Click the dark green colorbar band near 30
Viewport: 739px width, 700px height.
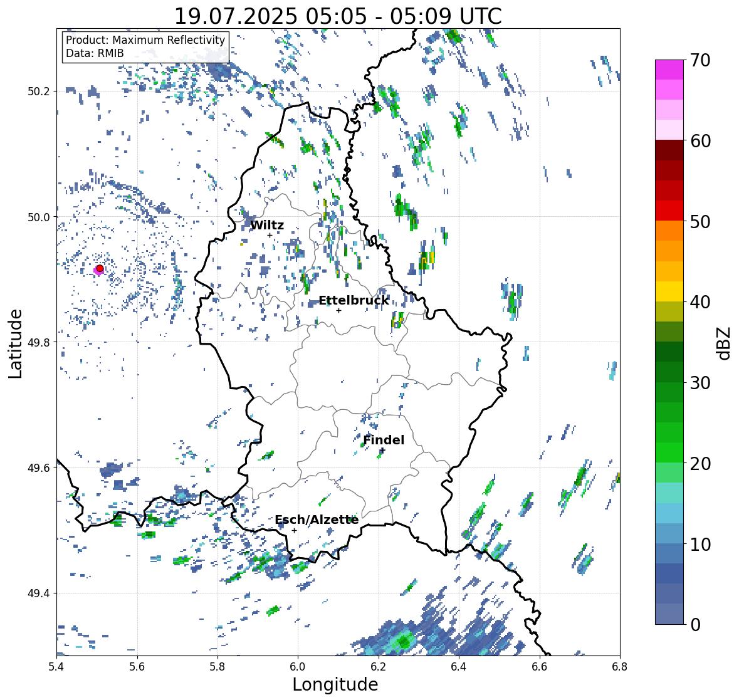669,372
